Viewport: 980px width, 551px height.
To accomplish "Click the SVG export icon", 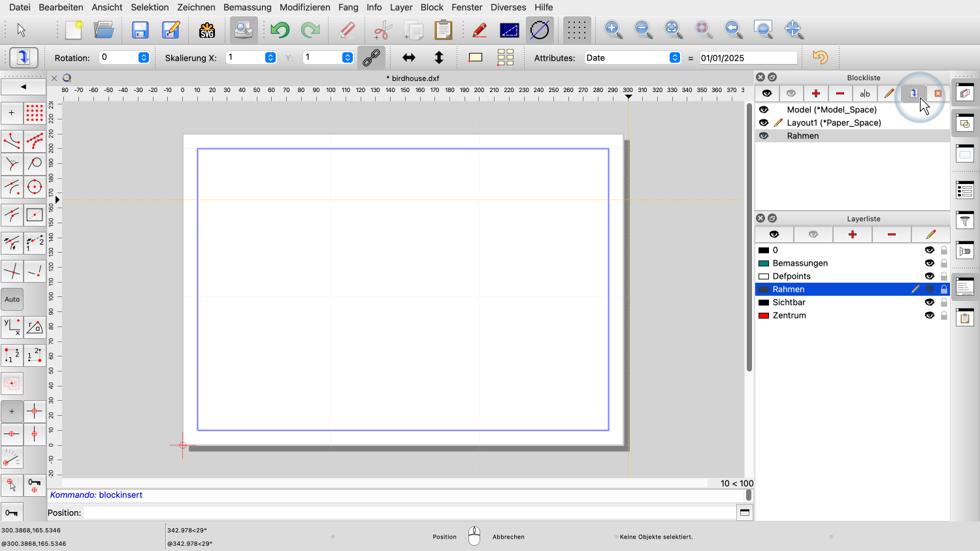I will coord(207,30).
